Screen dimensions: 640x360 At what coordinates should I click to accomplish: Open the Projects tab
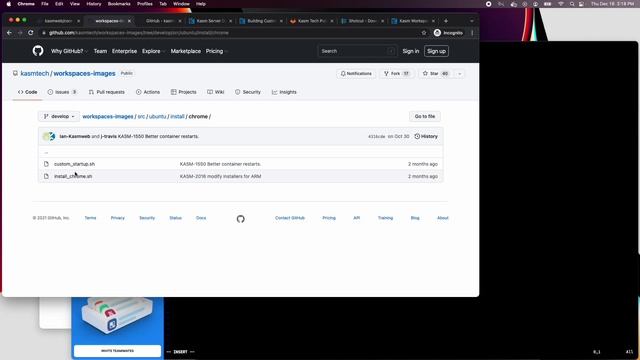[x=184, y=92]
